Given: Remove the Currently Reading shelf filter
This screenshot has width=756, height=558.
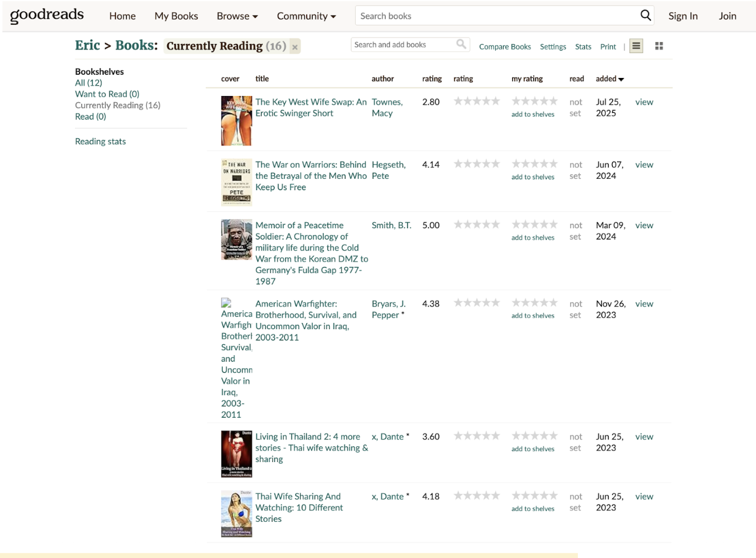Looking at the screenshot, I should (295, 46).
